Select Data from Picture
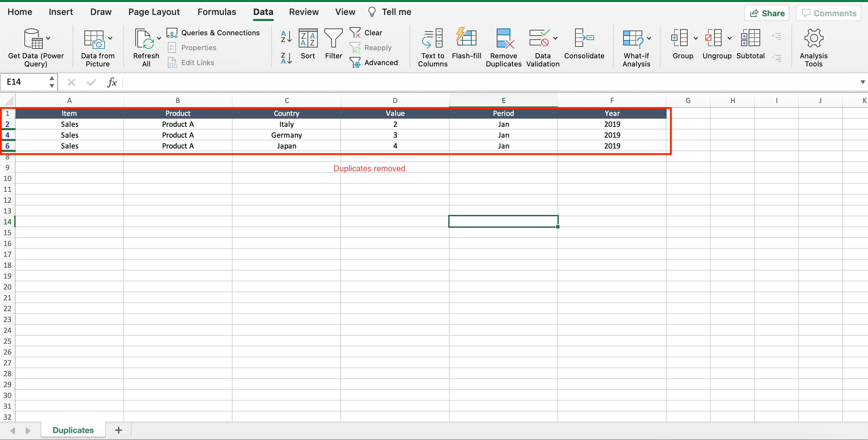Viewport: 868px width, 440px height. (97, 46)
